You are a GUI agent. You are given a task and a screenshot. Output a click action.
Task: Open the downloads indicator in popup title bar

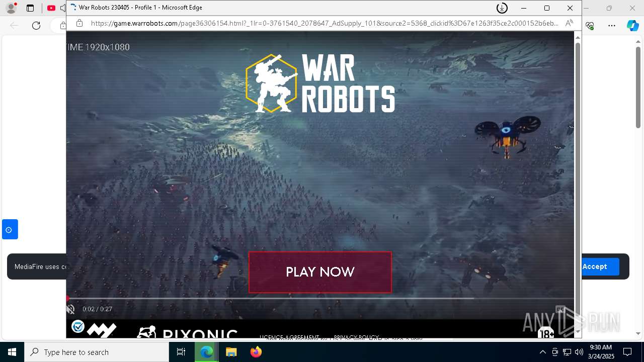pyautogui.click(x=502, y=8)
